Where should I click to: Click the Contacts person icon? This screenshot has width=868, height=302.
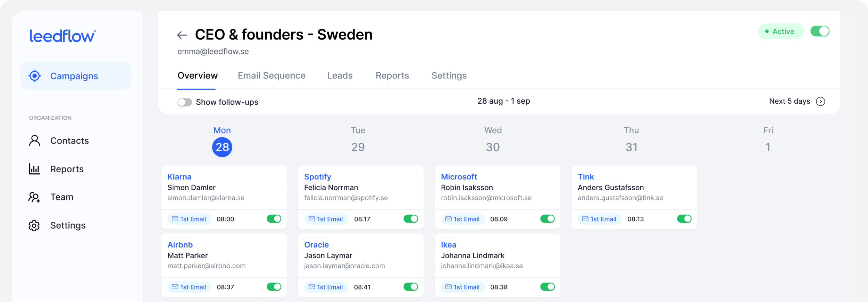pos(34,141)
